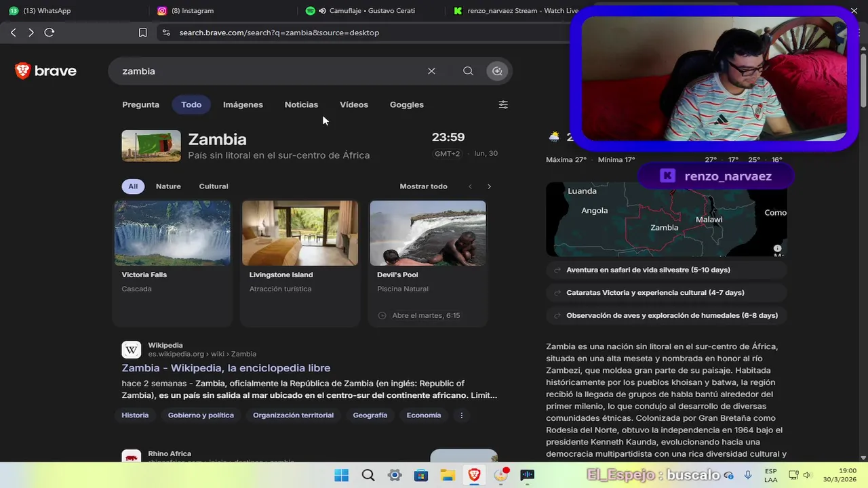
Task: Switch to renzo_narvaez Stream tab
Action: [515, 11]
